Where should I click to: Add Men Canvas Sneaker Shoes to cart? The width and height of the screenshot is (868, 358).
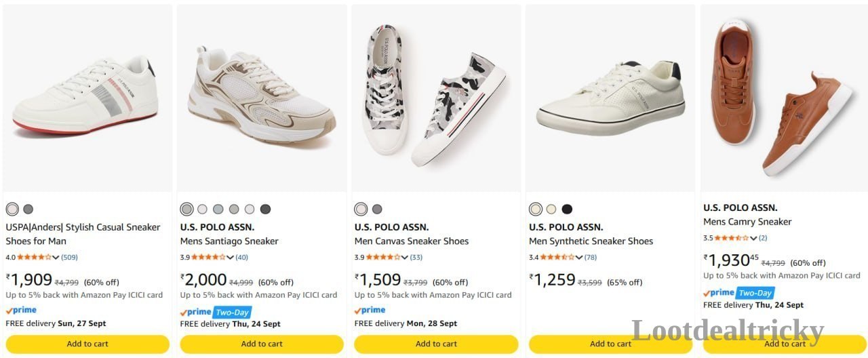point(436,344)
